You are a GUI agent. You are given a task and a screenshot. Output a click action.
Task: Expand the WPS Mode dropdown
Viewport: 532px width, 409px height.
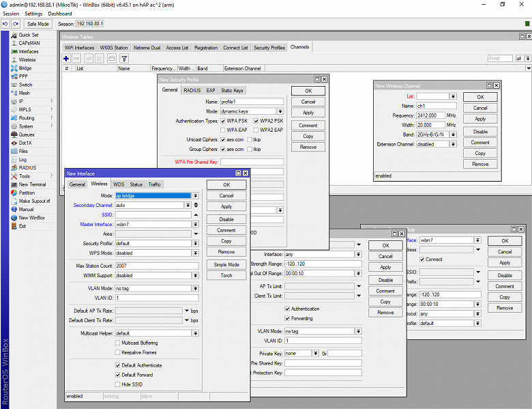[196, 253]
